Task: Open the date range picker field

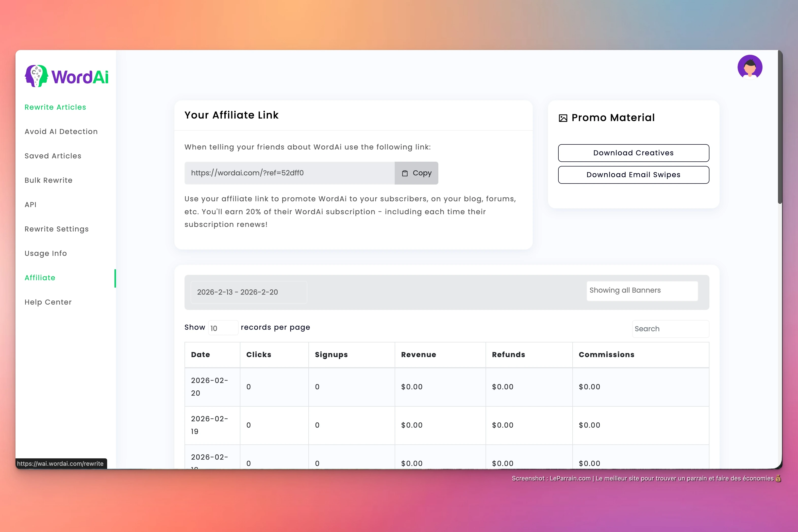Action: pyautogui.click(x=249, y=292)
